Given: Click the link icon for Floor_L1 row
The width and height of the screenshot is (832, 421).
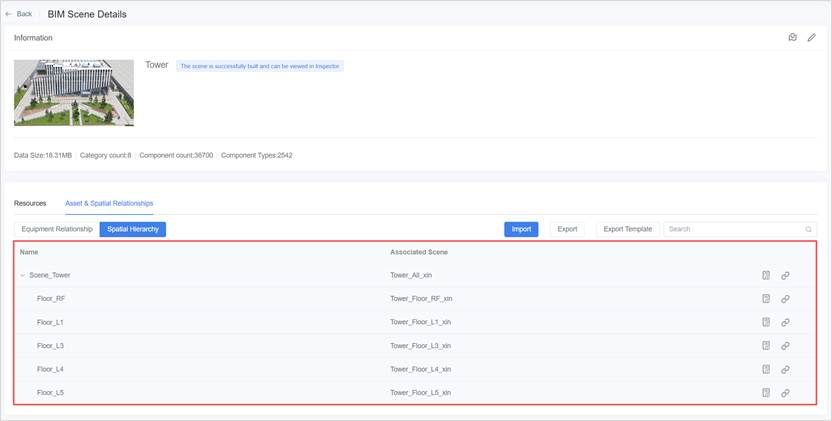Looking at the screenshot, I should pos(785,322).
